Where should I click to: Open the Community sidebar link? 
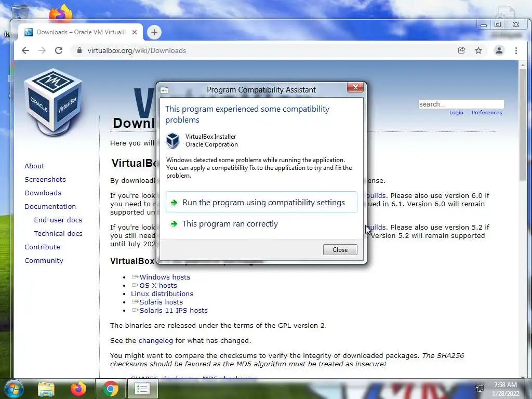[44, 261]
